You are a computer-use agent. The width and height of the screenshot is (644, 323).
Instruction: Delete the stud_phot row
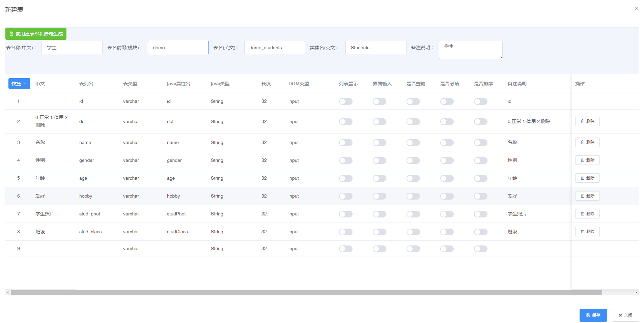tap(587, 214)
